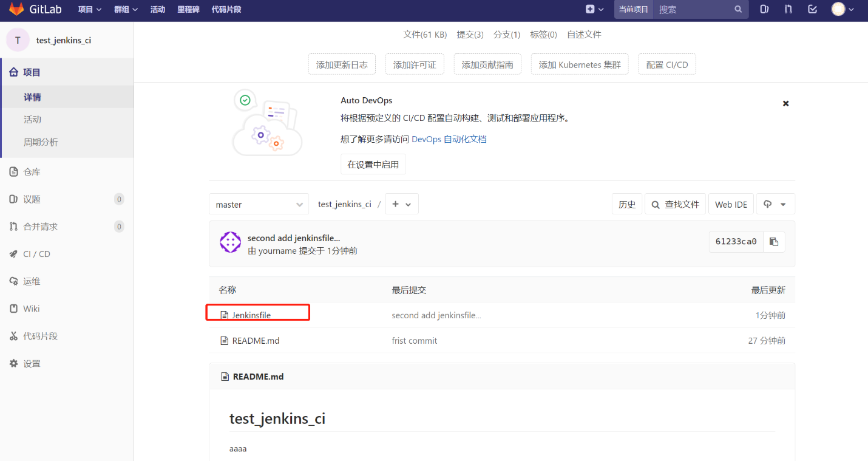Open merge requests icon in top navbar

pyautogui.click(x=788, y=9)
